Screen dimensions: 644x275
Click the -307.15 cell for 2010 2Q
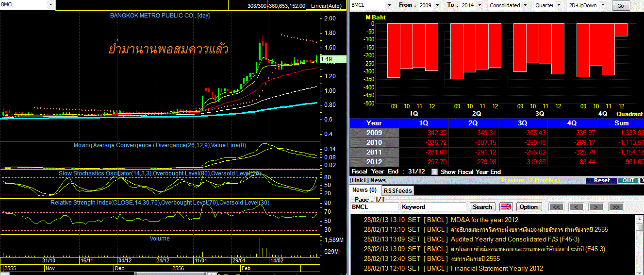pyautogui.click(x=473, y=143)
